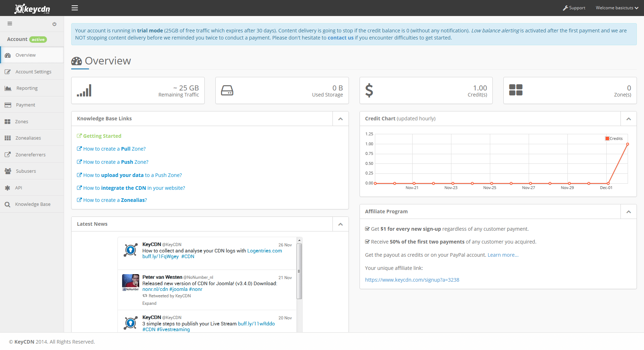The height and width of the screenshot is (350, 644).
Task: Click the Remaining Traffic signal bars icon
Action: click(x=84, y=90)
